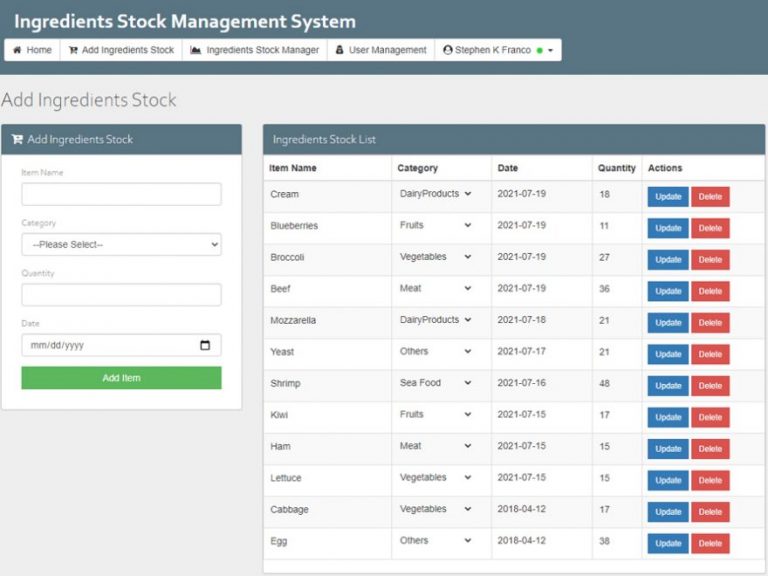Click the cart icon in Add Ingredients Stock panel header
The width and height of the screenshot is (768, 576).
(17, 140)
